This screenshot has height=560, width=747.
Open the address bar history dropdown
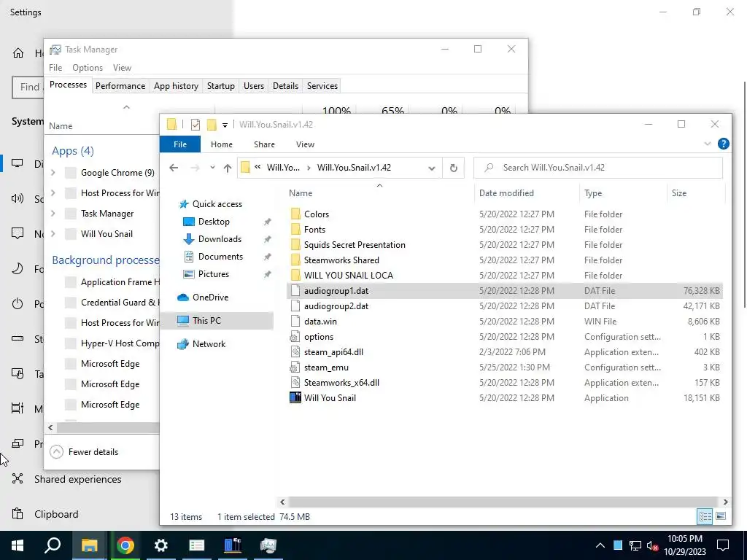(432, 168)
